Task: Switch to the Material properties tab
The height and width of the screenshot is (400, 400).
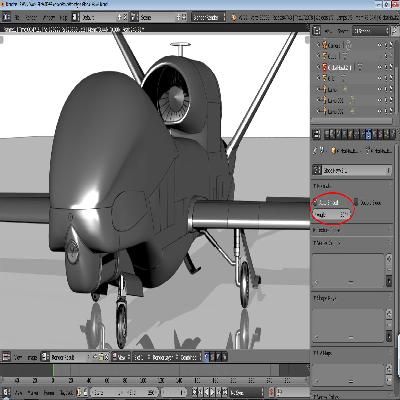Action: pyautogui.click(x=374, y=134)
